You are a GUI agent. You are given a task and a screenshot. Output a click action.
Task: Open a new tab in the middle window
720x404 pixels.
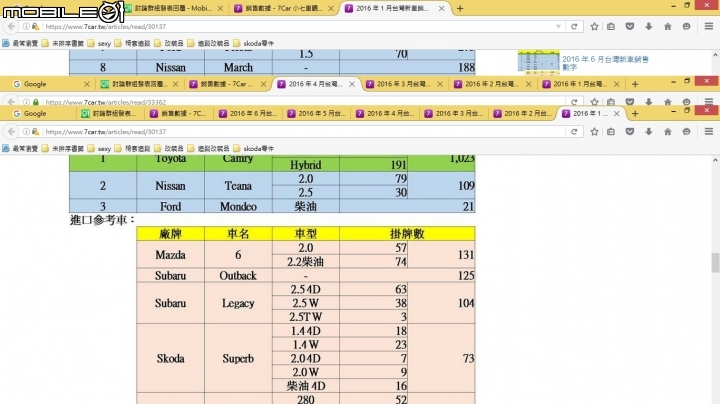tap(635, 84)
